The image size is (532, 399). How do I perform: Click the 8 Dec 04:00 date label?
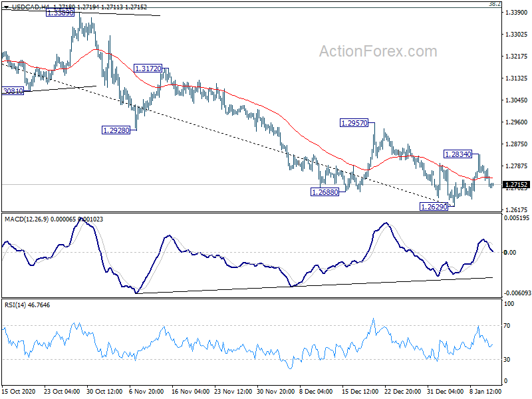click(317, 392)
